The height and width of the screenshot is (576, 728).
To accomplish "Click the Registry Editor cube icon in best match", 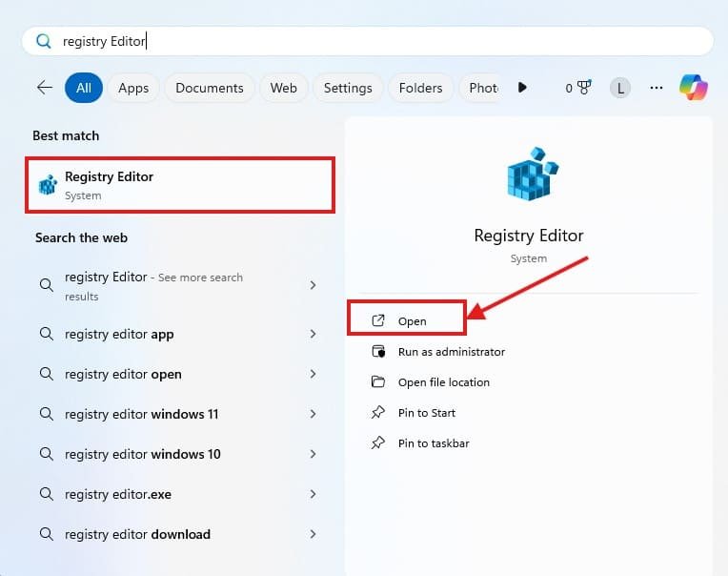I will [48, 184].
